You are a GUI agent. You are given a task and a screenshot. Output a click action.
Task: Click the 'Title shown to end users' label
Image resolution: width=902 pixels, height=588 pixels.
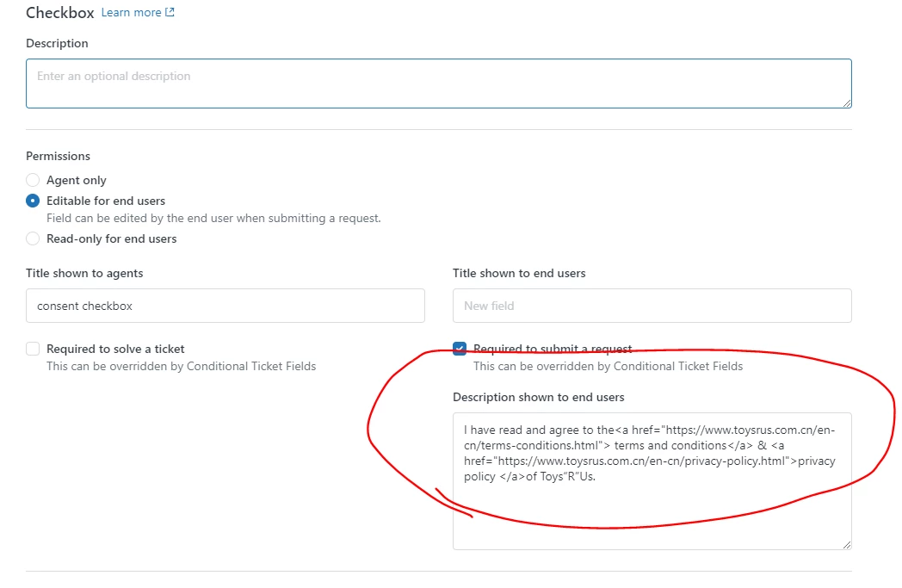coord(519,273)
